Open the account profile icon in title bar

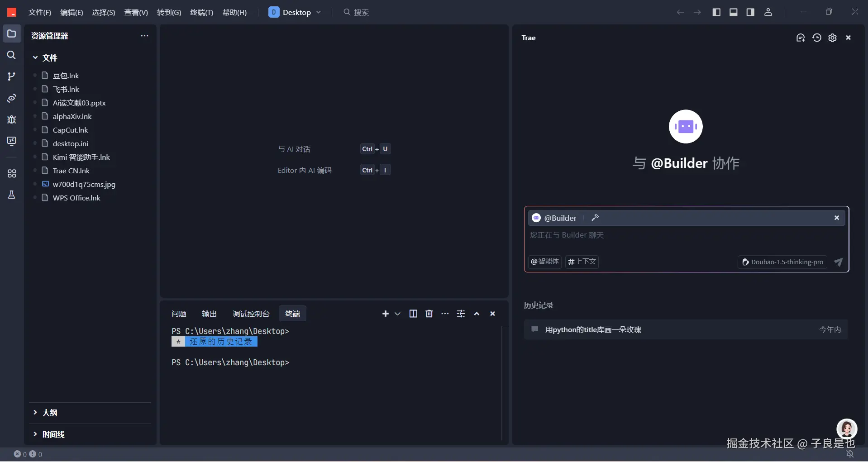click(x=768, y=12)
